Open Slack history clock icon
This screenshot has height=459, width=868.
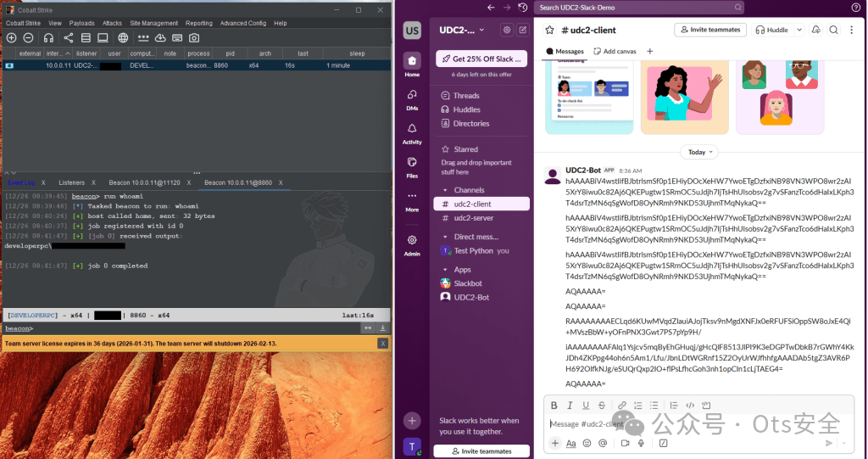522,7
